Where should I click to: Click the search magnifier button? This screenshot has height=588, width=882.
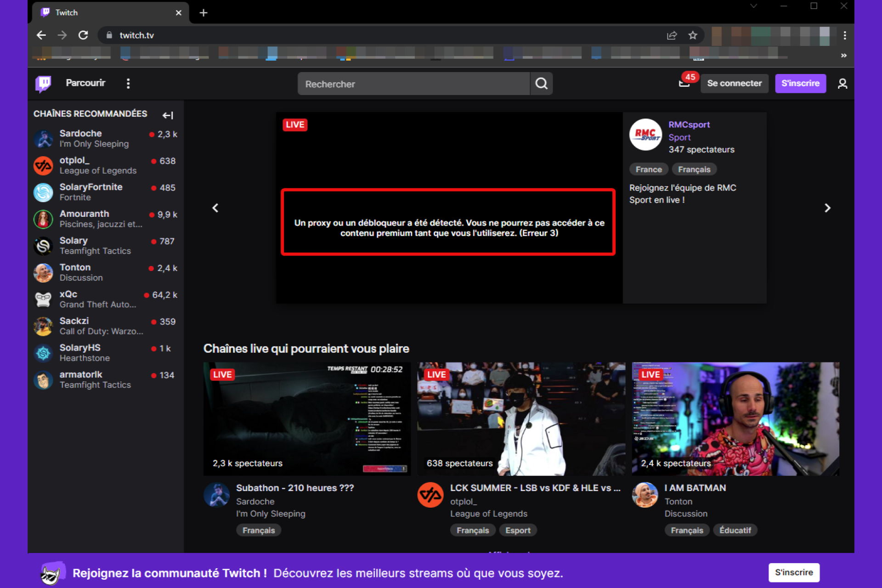(541, 84)
